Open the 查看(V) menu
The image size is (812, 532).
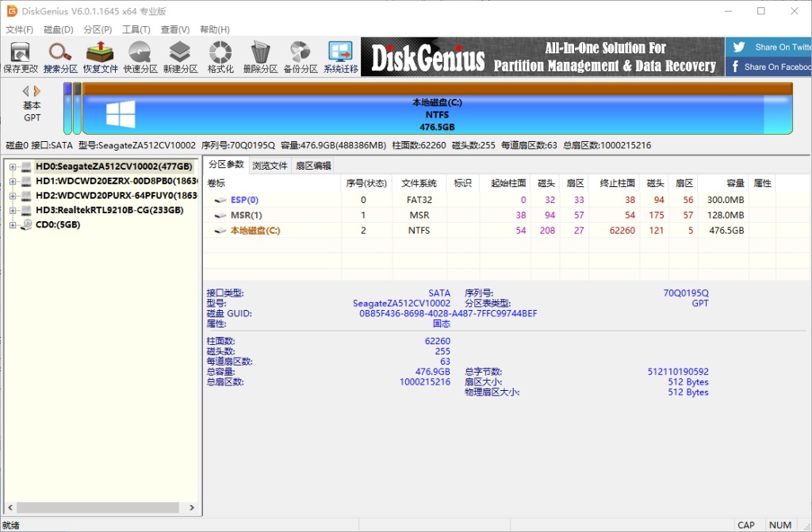pos(175,29)
